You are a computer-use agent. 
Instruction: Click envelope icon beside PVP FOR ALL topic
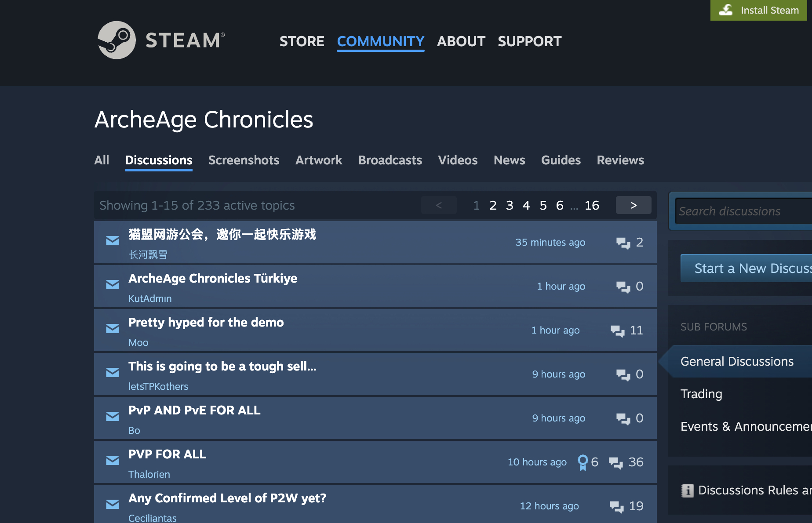pos(113,460)
